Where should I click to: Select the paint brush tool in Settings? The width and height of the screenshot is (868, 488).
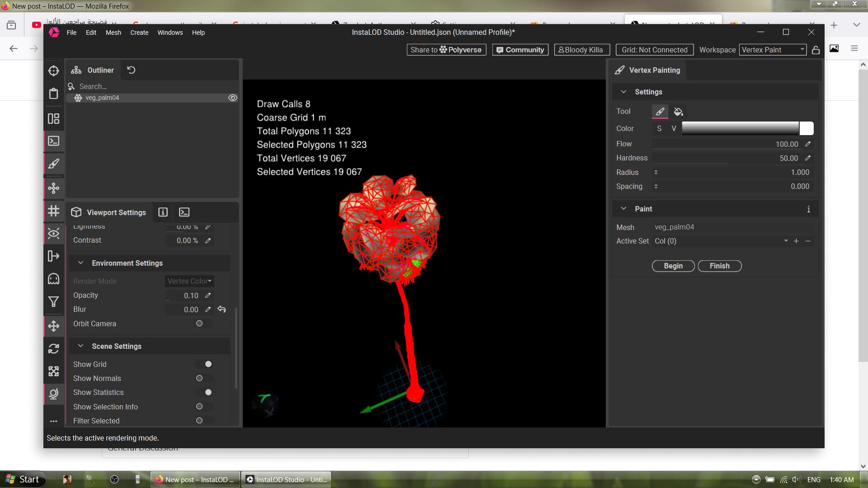click(660, 112)
